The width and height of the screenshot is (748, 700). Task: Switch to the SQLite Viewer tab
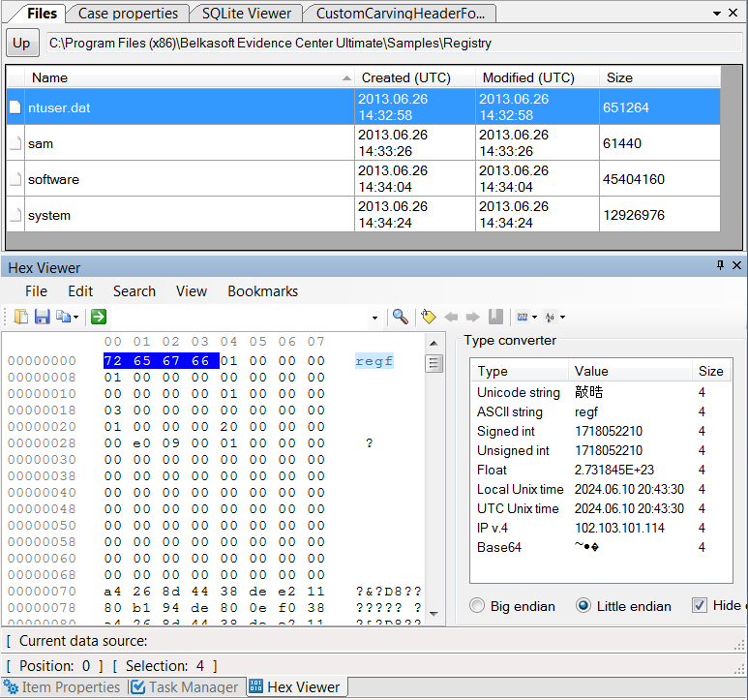[246, 14]
